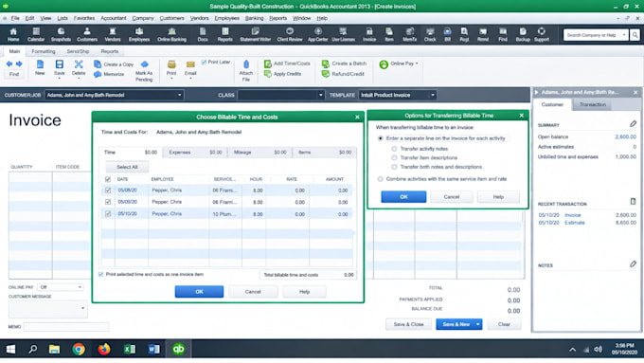Open the search scope dropdown in search box
The height and width of the screenshot is (363, 644).
coord(624,35)
